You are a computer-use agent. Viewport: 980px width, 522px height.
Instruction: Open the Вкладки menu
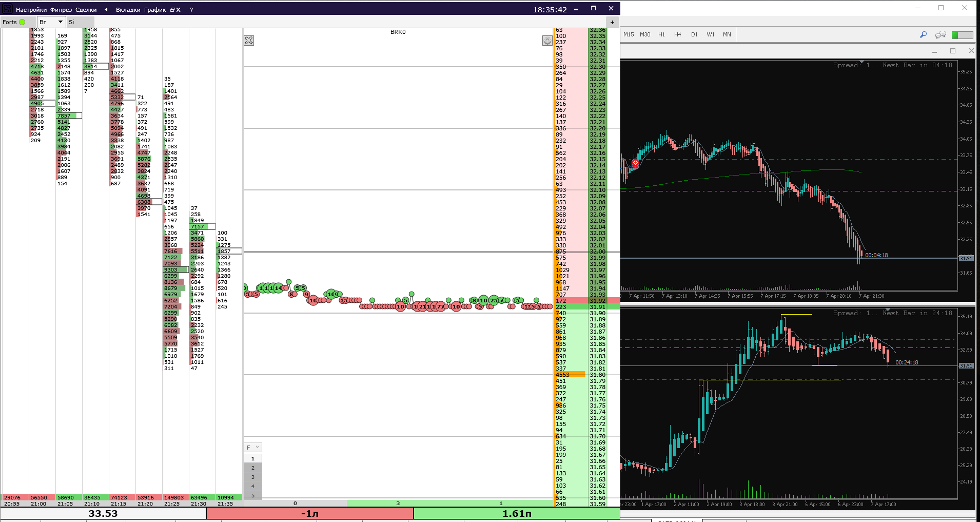point(128,10)
